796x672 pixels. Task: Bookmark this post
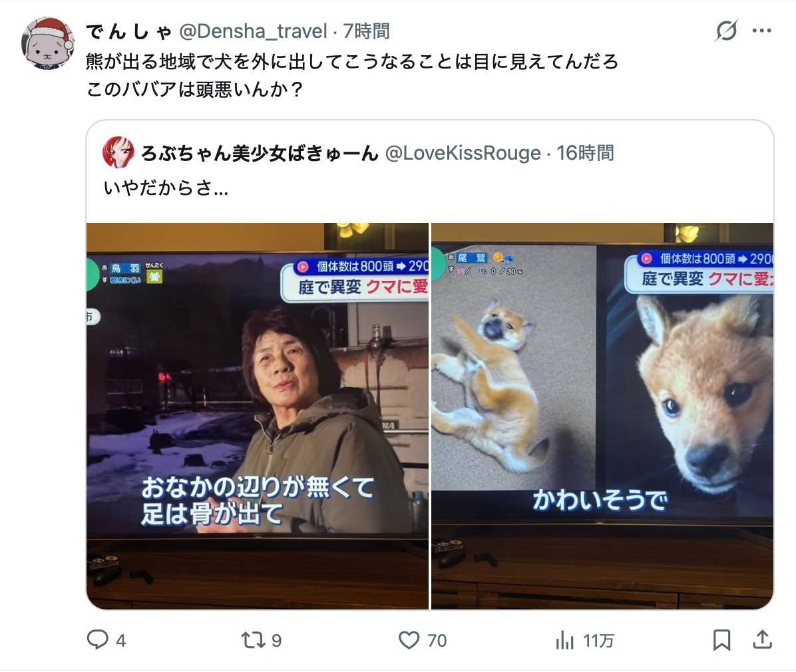pos(721,640)
